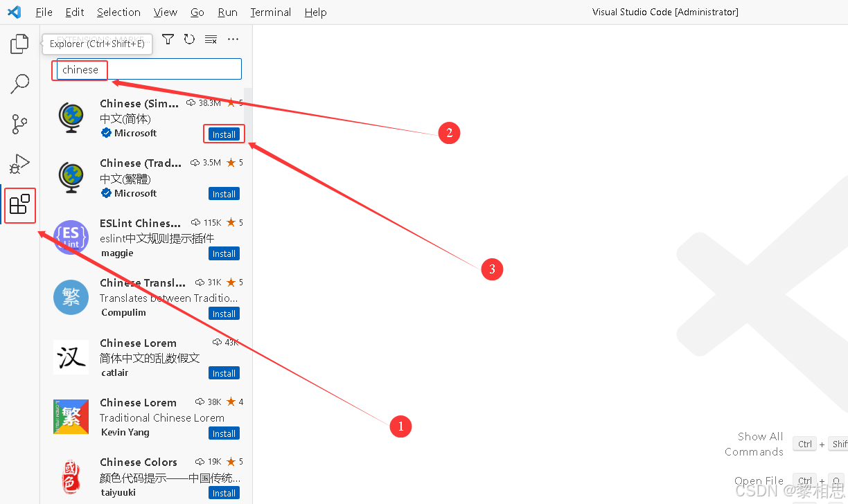Open the Help menu
848x504 pixels.
pyautogui.click(x=315, y=12)
